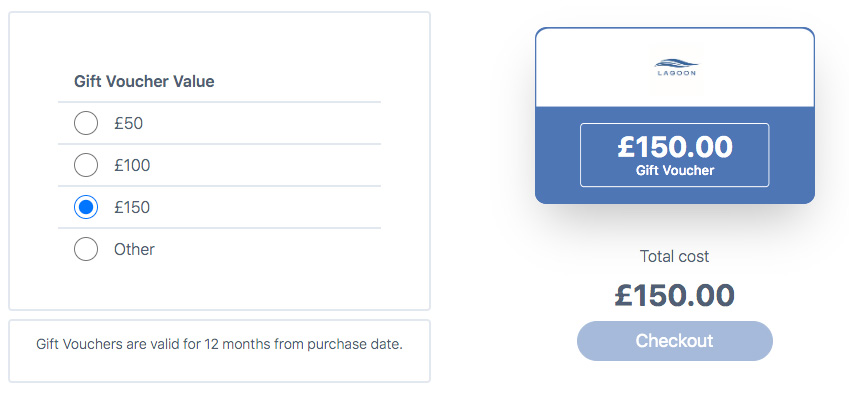Click the £150.00 total cost amount
The height and width of the screenshot is (408, 849).
(675, 295)
